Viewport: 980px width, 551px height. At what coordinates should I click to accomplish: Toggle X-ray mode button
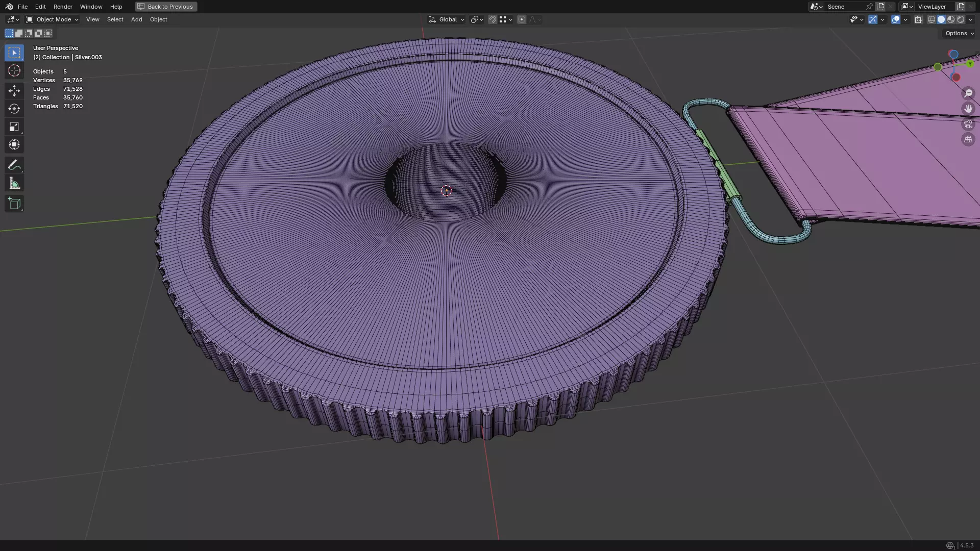(919, 19)
